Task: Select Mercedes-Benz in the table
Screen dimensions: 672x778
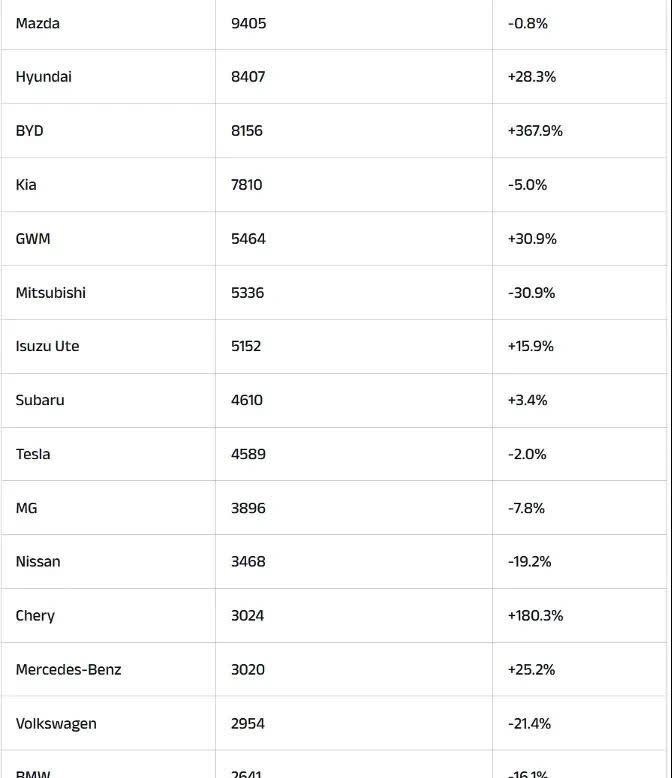Action: click(x=68, y=670)
